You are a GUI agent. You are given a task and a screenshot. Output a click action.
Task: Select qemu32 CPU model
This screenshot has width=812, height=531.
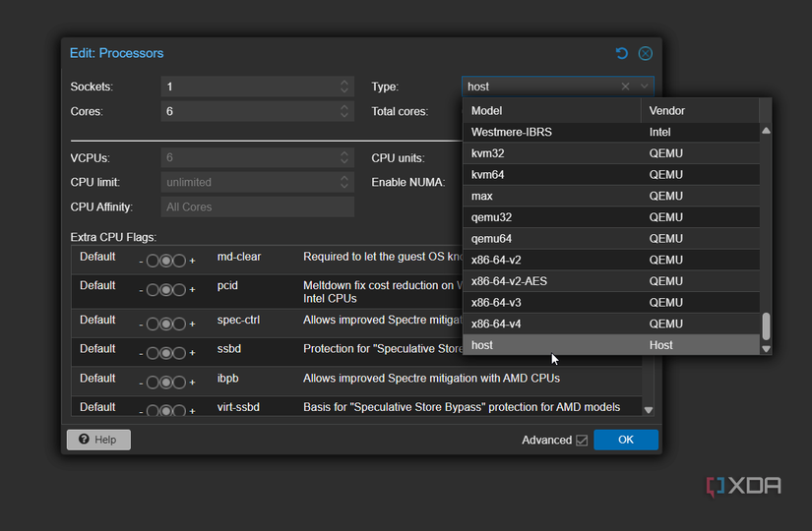[611, 217]
